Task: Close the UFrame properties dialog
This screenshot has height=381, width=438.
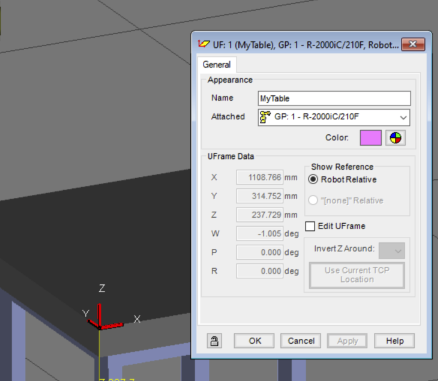Action: click(413, 44)
